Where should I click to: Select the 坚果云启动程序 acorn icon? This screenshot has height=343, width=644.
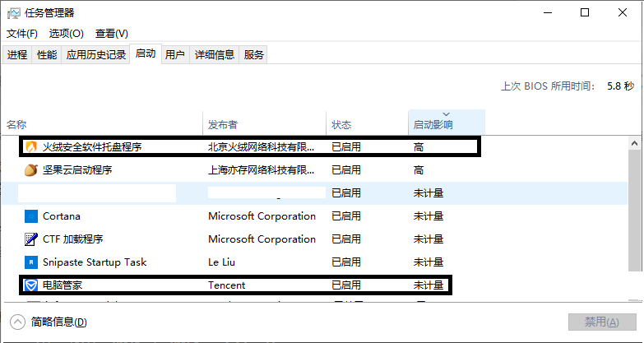30,169
